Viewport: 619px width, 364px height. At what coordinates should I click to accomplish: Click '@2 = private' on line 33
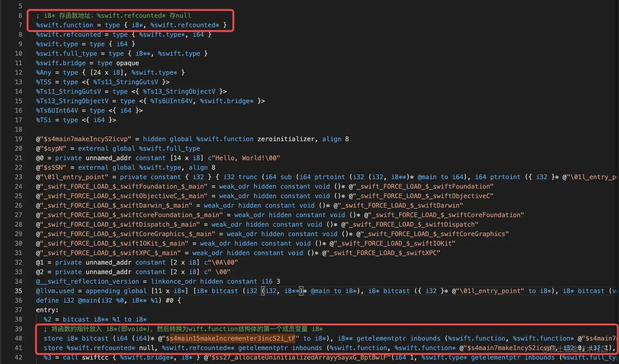point(59,272)
